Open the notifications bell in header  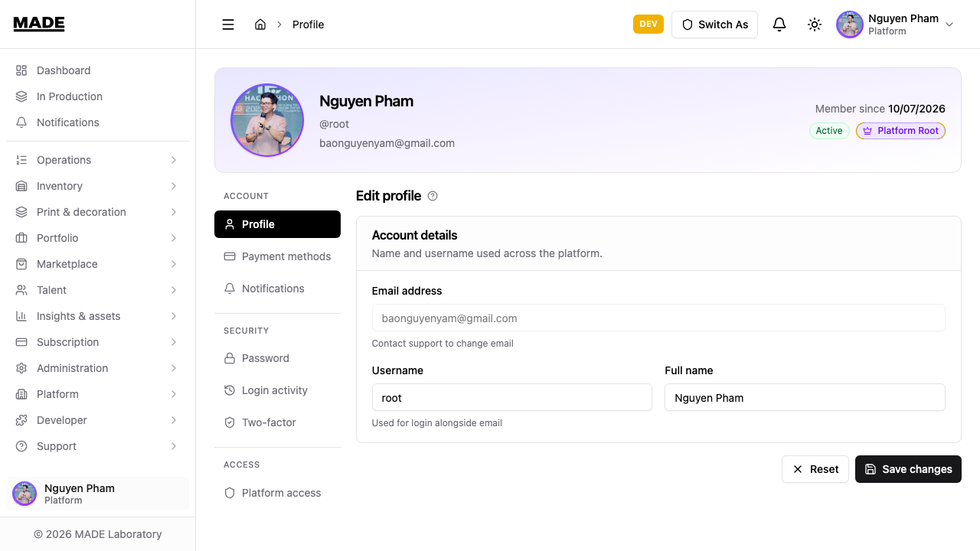coord(779,24)
